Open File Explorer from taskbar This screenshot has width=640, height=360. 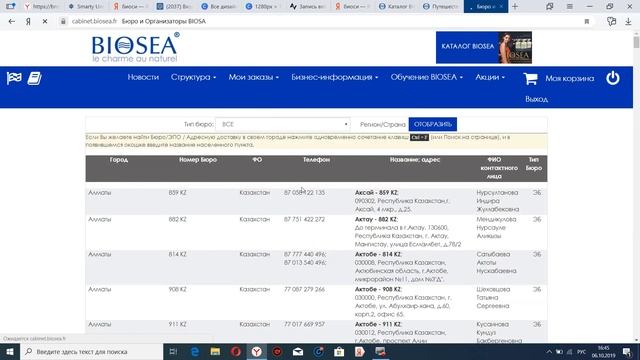pyautogui.click(x=215, y=351)
